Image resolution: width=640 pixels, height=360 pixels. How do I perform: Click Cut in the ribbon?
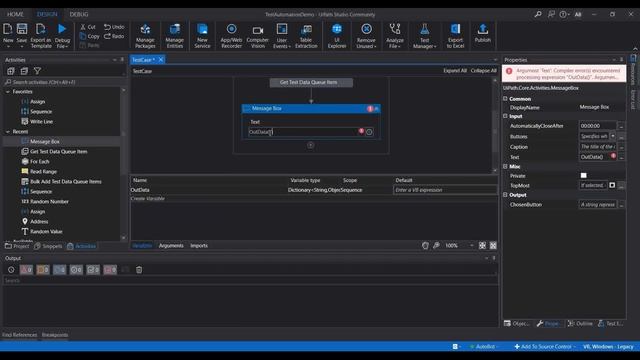pyautogui.click(x=88, y=27)
